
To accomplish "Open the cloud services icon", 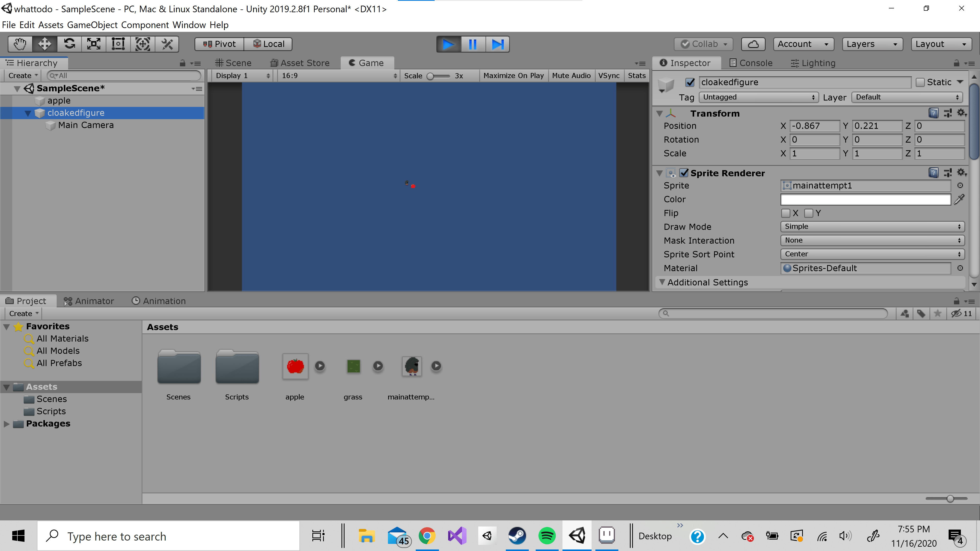I will [753, 44].
